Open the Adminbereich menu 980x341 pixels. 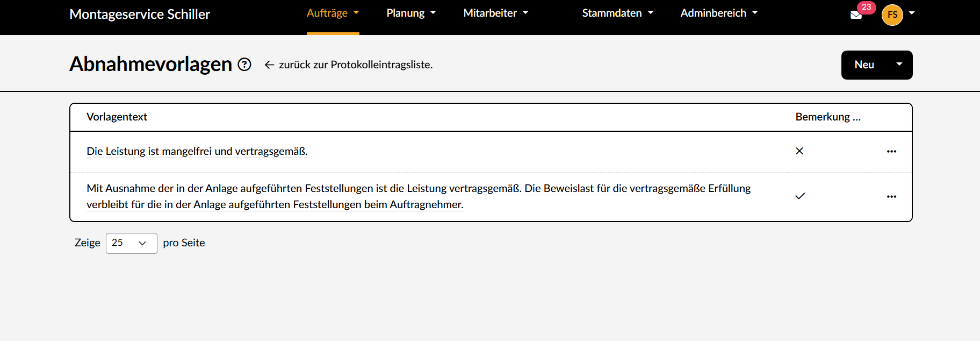click(x=719, y=13)
